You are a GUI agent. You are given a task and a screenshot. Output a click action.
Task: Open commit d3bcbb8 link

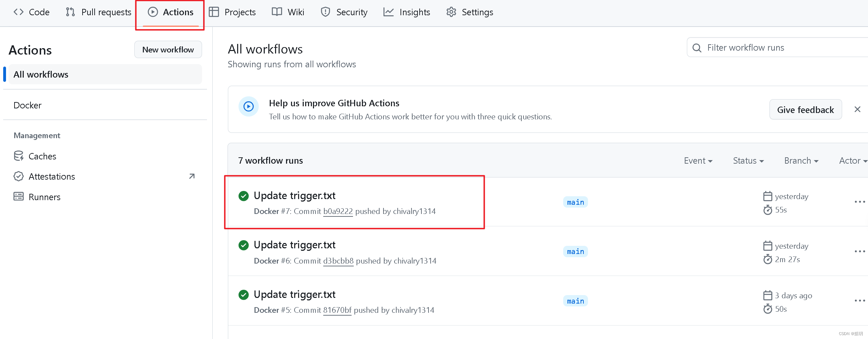click(338, 261)
